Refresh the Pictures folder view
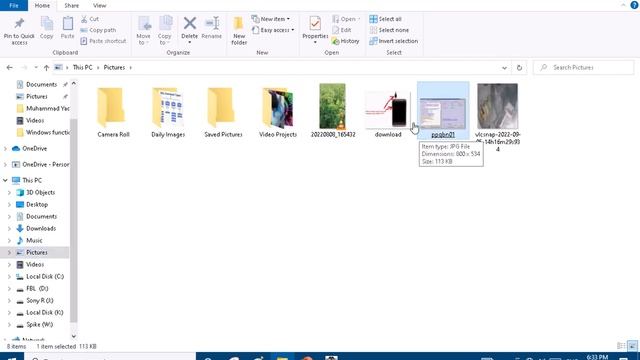Screen dimensions: 640x360 tap(519, 67)
